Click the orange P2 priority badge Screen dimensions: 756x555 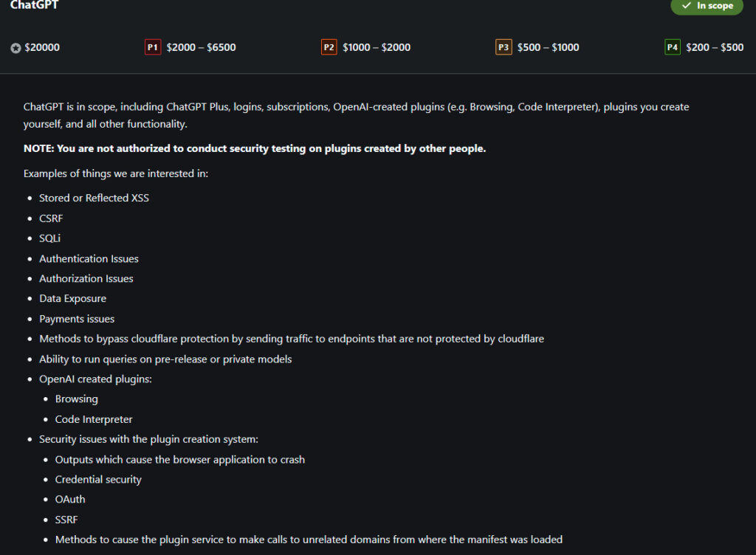[x=329, y=47]
